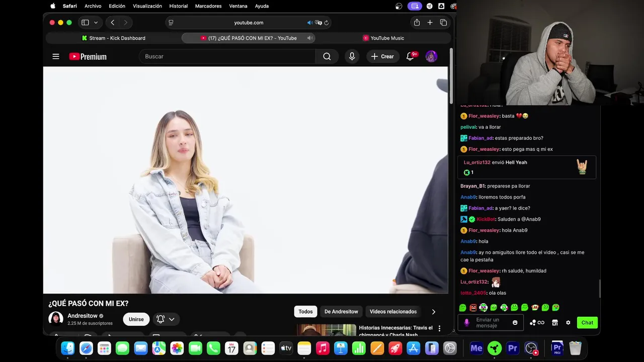
Task: Click the page reader icon left of youtube.com
Action: point(171,23)
